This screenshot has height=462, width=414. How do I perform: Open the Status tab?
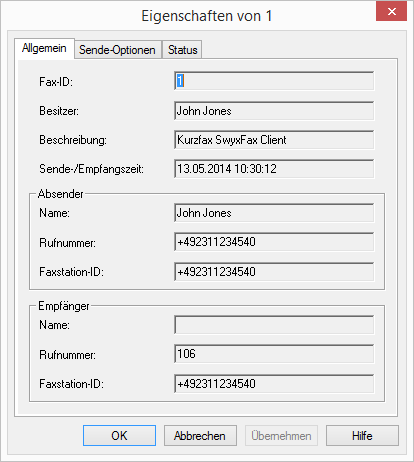(182, 50)
